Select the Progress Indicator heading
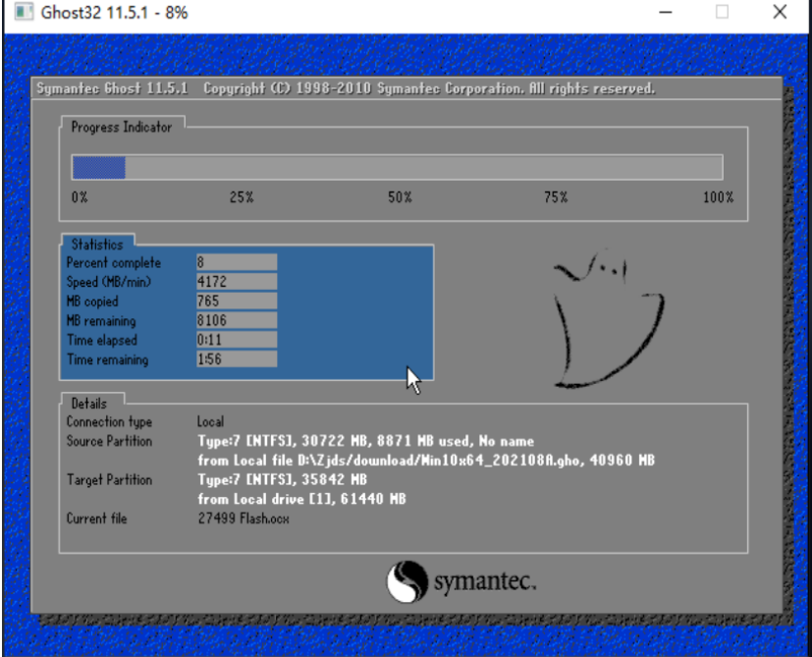The image size is (812, 657). tap(121, 128)
